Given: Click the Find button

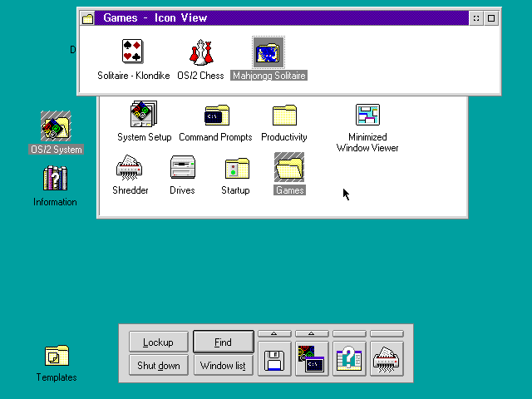Looking at the screenshot, I should click(x=224, y=342).
